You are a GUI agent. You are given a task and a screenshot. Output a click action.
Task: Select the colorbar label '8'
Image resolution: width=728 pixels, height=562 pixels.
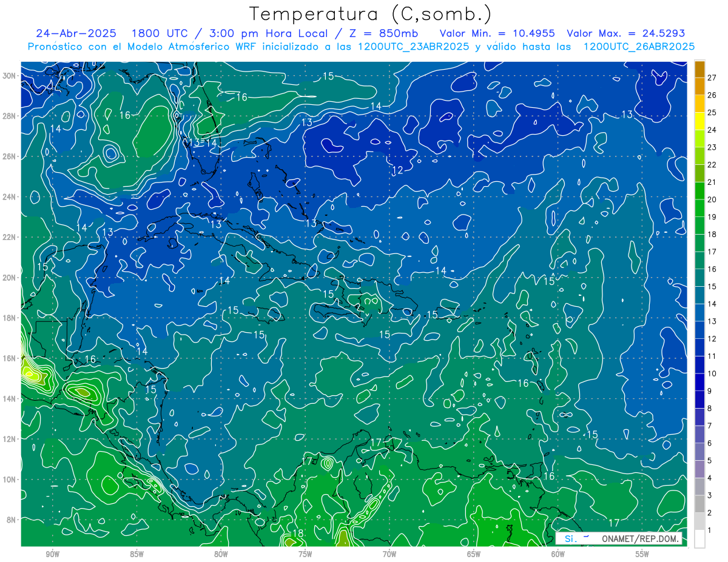710,408
